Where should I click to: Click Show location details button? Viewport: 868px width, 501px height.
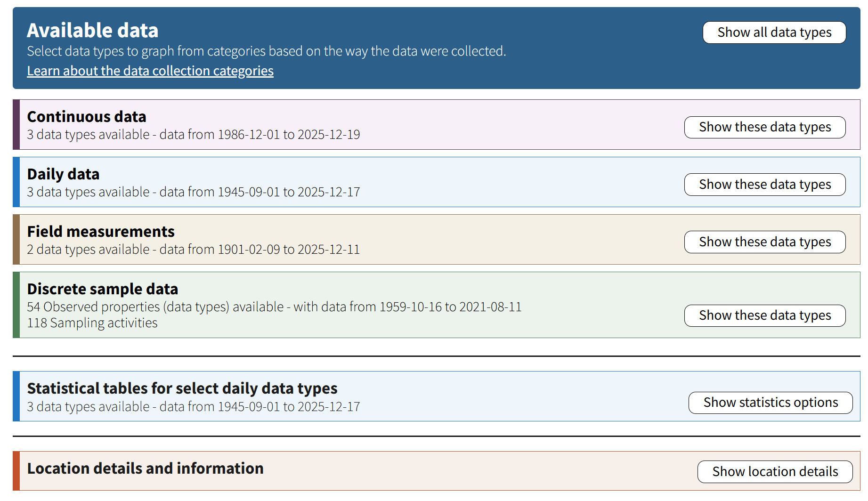click(x=775, y=471)
